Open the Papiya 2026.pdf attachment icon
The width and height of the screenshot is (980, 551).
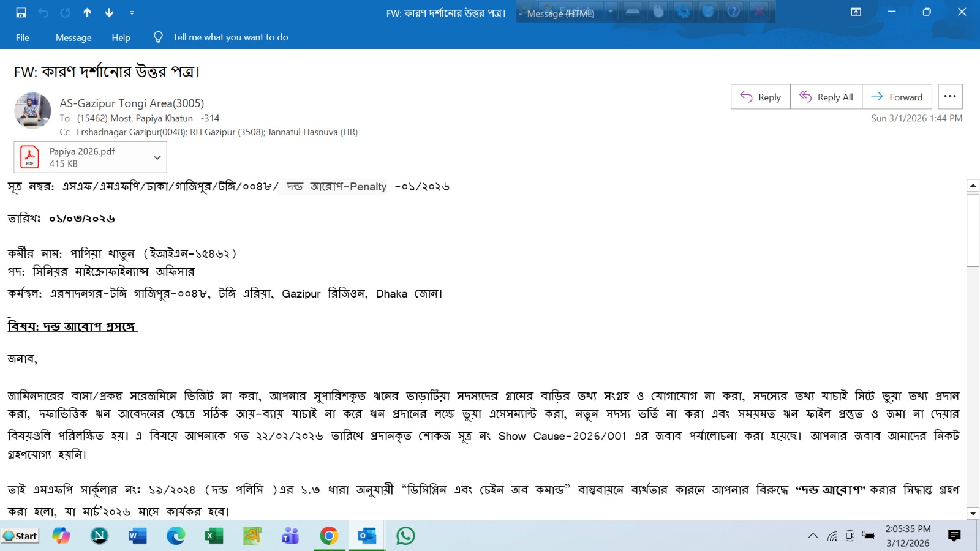tap(29, 157)
